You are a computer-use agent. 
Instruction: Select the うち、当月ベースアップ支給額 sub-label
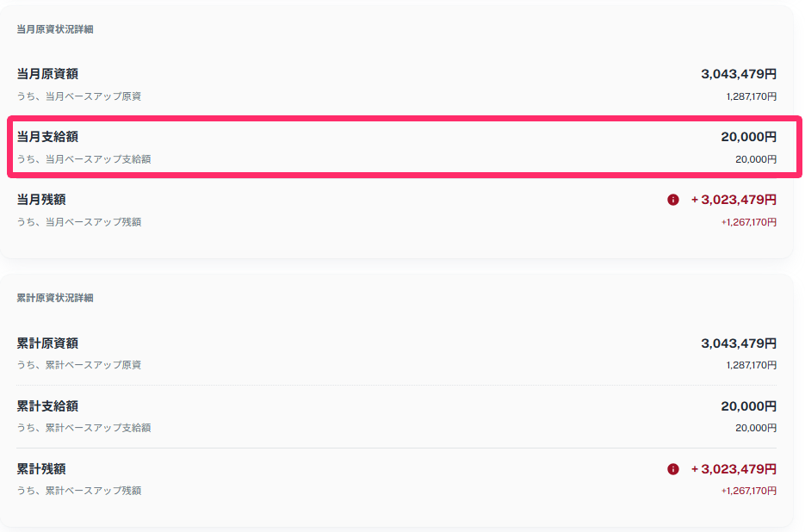(84, 159)
